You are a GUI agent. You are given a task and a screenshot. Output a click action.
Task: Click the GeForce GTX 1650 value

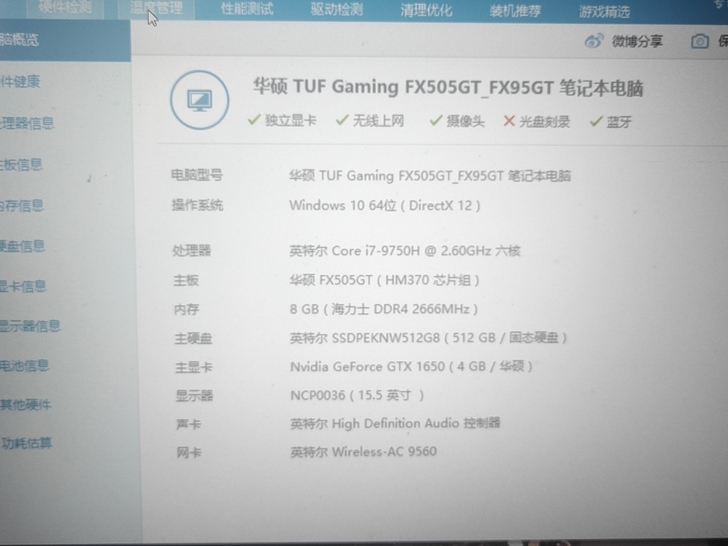(x=411, y=366)
